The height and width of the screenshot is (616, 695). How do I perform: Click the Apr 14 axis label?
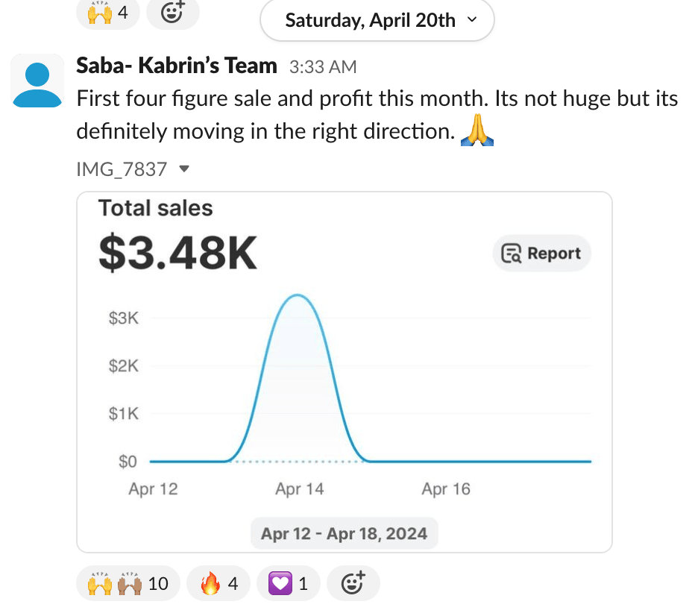299,489
